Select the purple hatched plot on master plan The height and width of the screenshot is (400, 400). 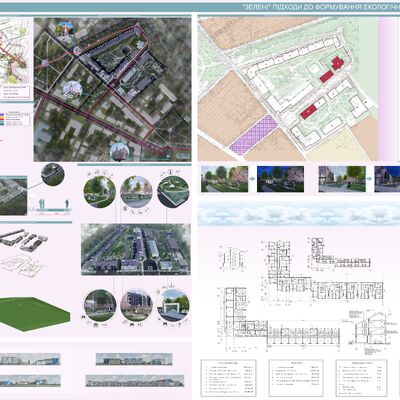254,135
